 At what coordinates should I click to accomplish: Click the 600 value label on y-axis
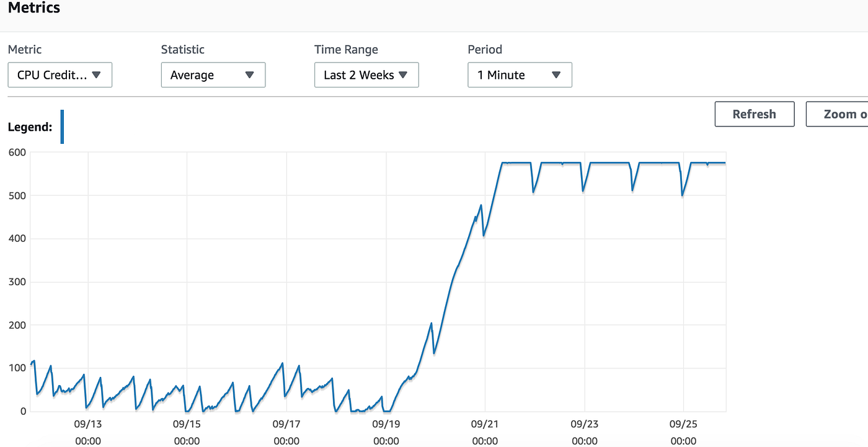[x=17, y=152]
